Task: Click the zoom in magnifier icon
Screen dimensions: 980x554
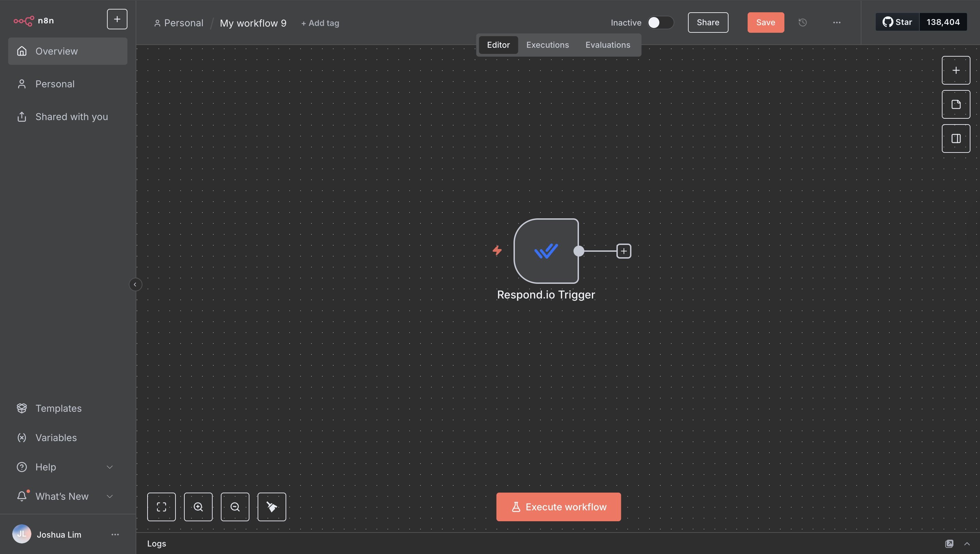Action: point(198,507)
